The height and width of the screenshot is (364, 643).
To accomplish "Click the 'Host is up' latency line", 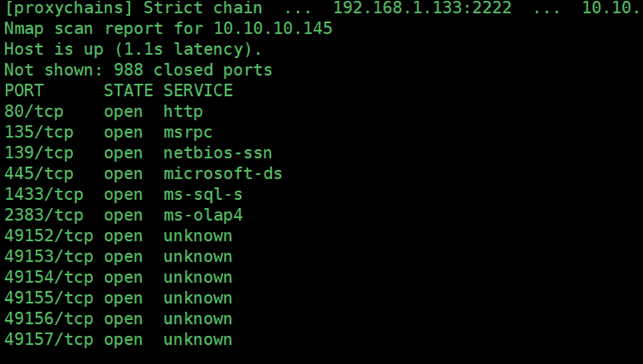I will [133, 49].
